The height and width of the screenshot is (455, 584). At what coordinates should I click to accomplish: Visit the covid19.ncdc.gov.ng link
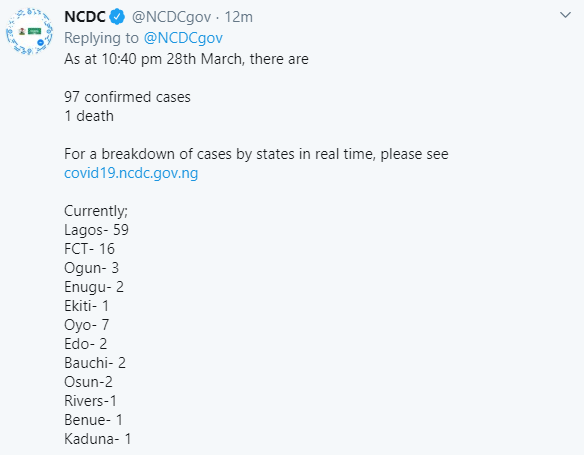tap(131, 173)
